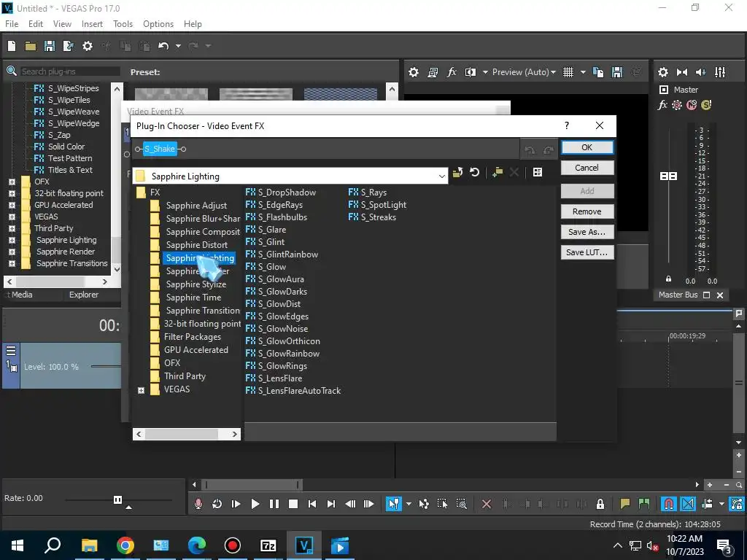747x560 pixels.
Task: Select Sapphire Time folder
Action: (x=193, y=297)
